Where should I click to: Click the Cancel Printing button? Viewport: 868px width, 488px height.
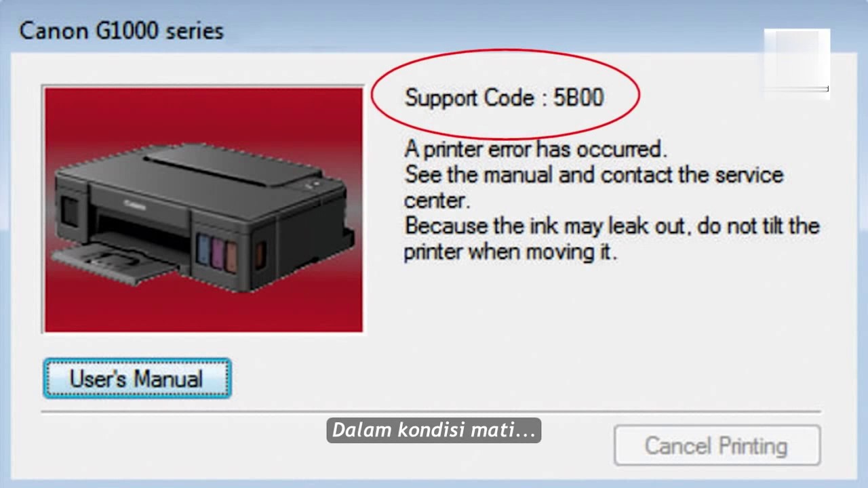(717, 445)
